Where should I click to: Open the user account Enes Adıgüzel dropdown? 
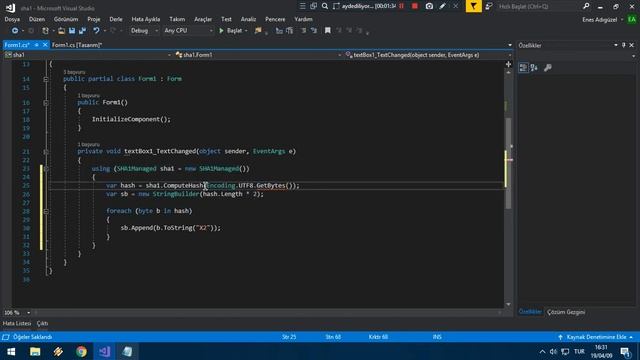click(x=602, y=20)
